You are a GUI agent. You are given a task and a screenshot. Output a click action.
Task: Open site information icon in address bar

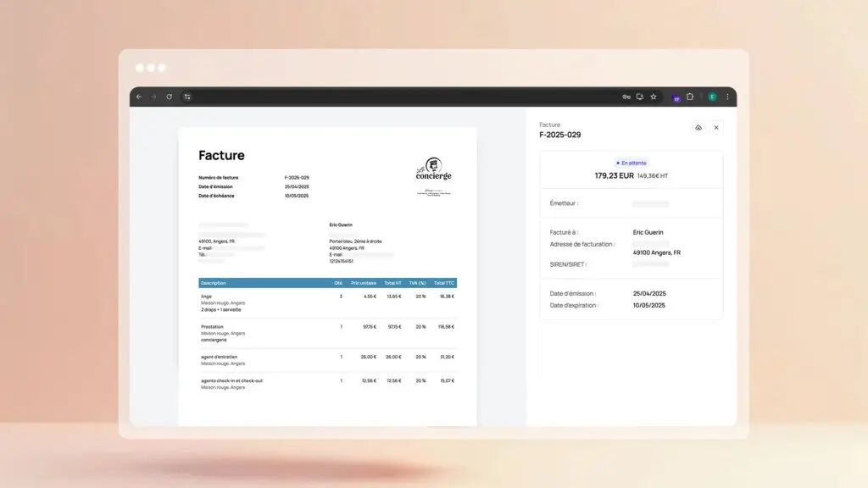187,97
